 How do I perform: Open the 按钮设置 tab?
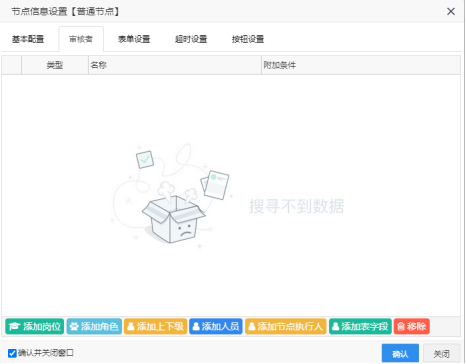pos(248,39)
